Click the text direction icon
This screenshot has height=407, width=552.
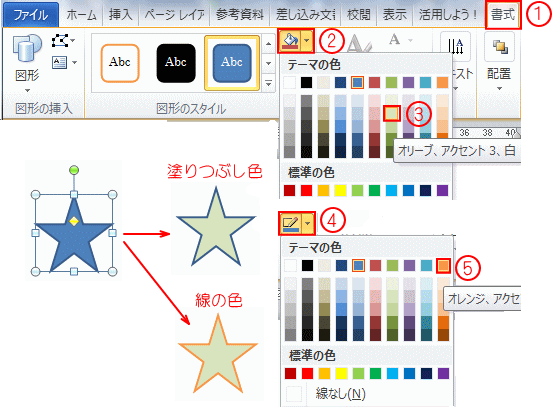(x=456, y=46)
